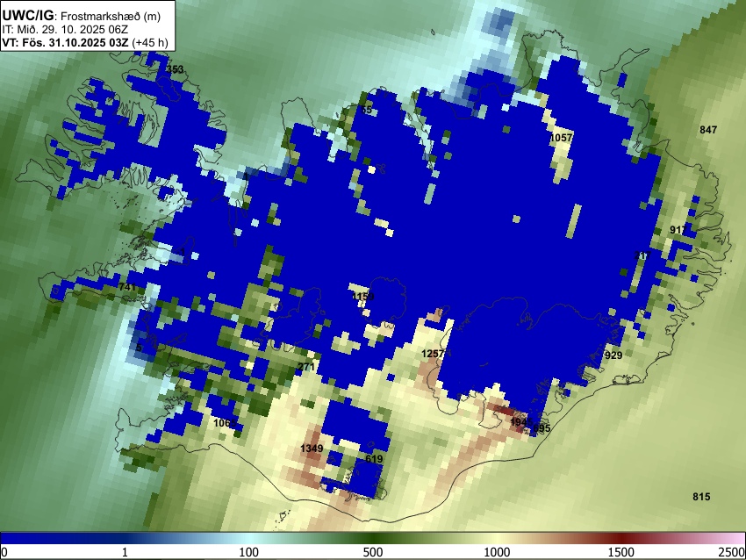
Task: Click the 271 value label
Action: point(306,366)
